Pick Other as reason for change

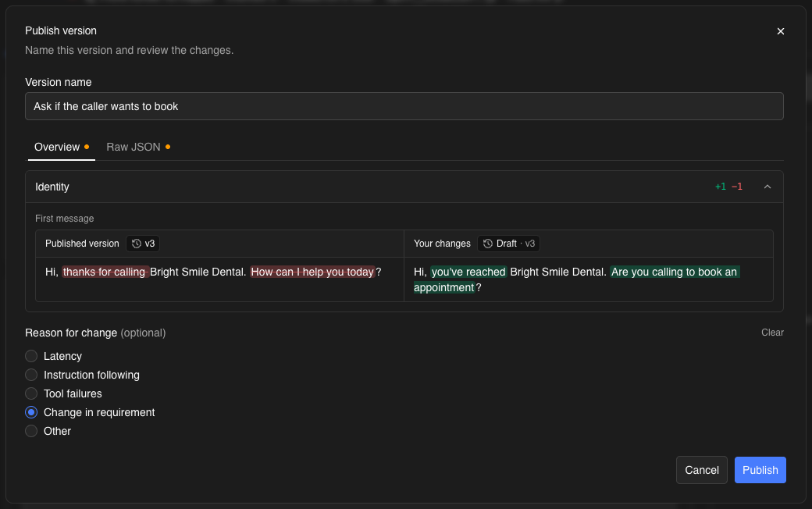(31, 431)
